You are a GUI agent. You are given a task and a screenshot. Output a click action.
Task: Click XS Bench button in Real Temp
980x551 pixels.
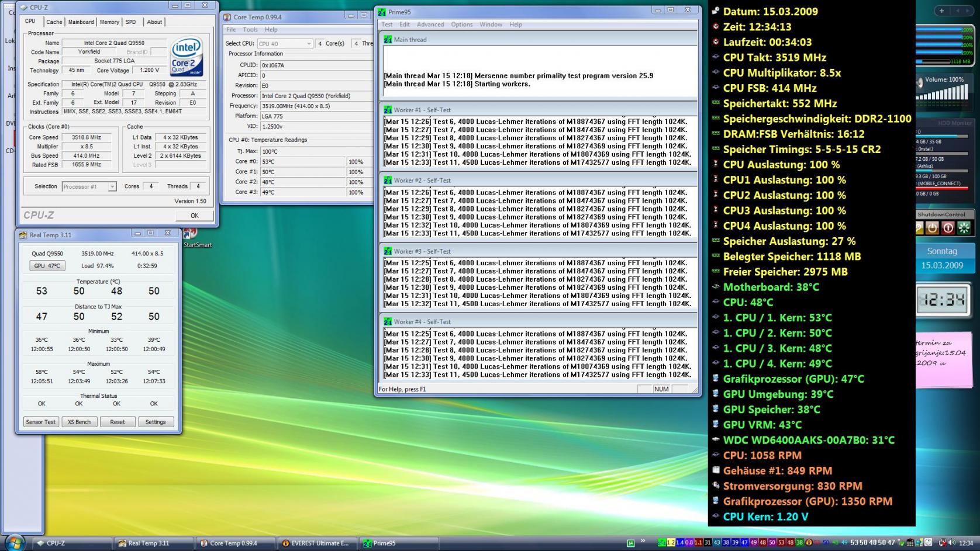point(80,422)
